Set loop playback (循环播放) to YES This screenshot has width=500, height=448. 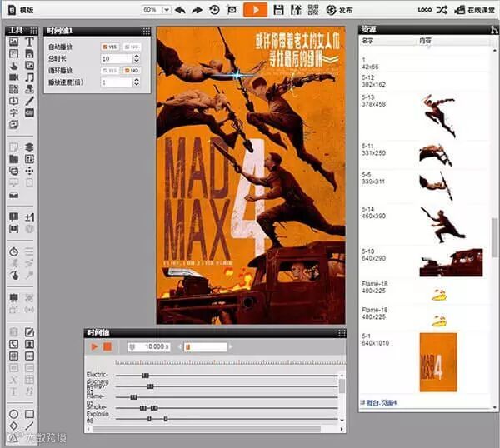coord(110,71)
